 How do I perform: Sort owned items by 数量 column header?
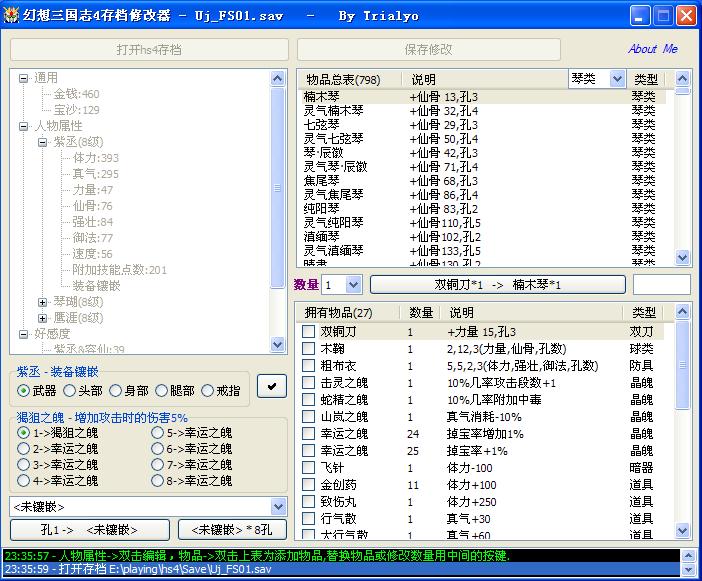tap(421, 313)
